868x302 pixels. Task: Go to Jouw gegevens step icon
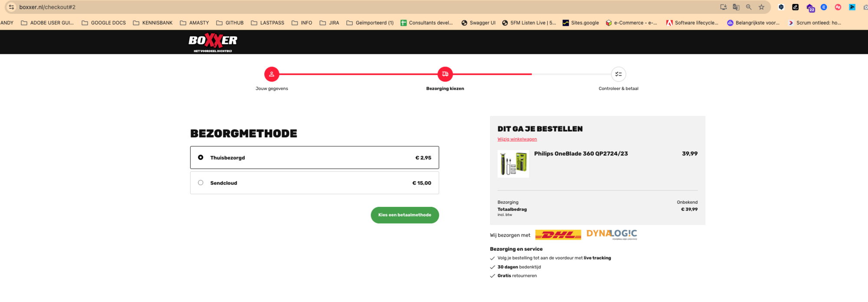pyautogui.click(x=272, y=74)
